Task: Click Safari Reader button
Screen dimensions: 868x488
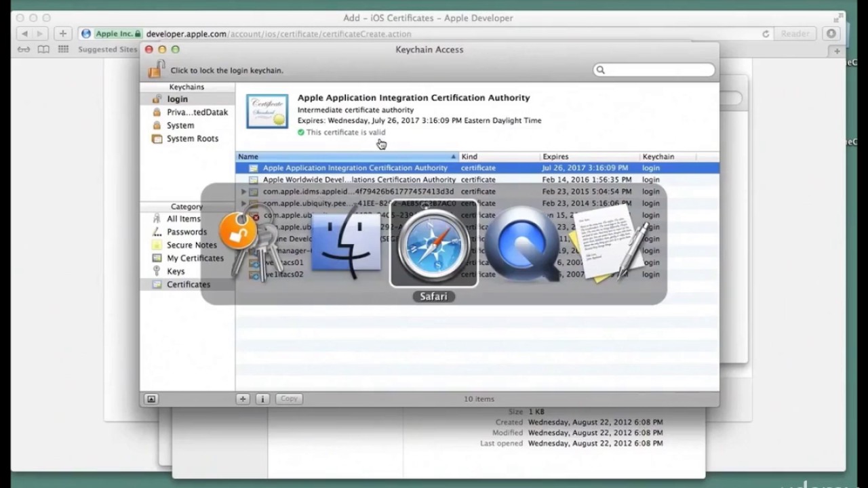Action: point(795,34)
